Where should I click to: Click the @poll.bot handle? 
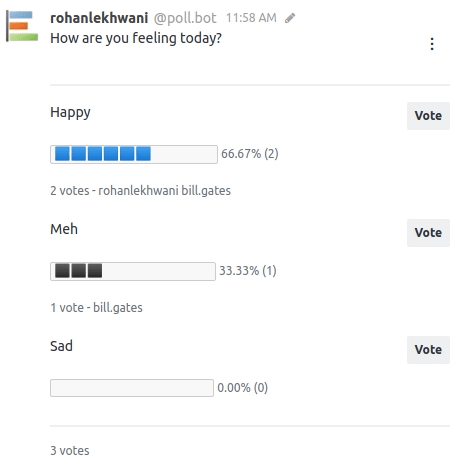click(185, 18)
